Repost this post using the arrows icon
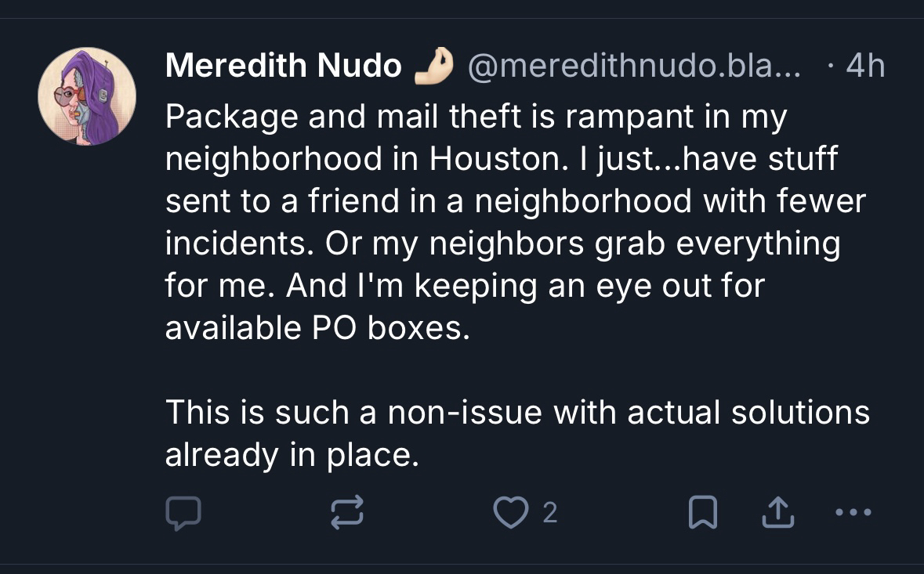The width and height of the screenshot is (924, 574). click(x=346, y=513)
